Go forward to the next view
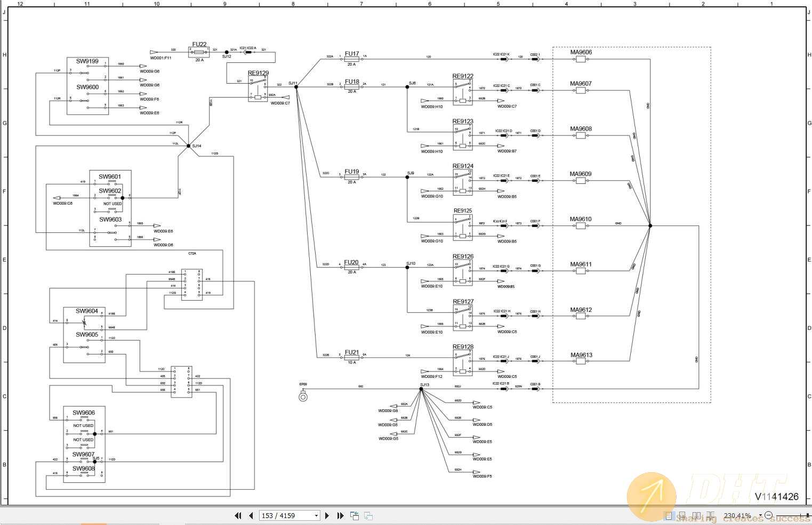 pyautogui.click(x=368, y=515)
